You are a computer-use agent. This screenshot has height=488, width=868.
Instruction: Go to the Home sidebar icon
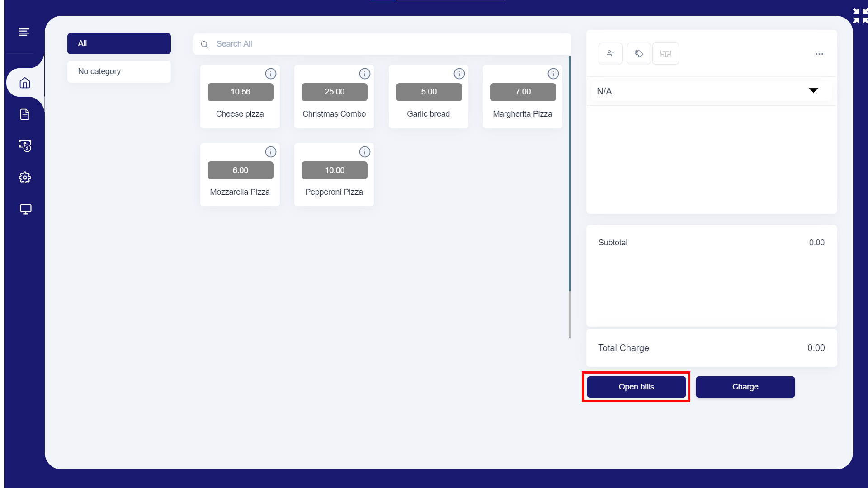tap(25, 83)
